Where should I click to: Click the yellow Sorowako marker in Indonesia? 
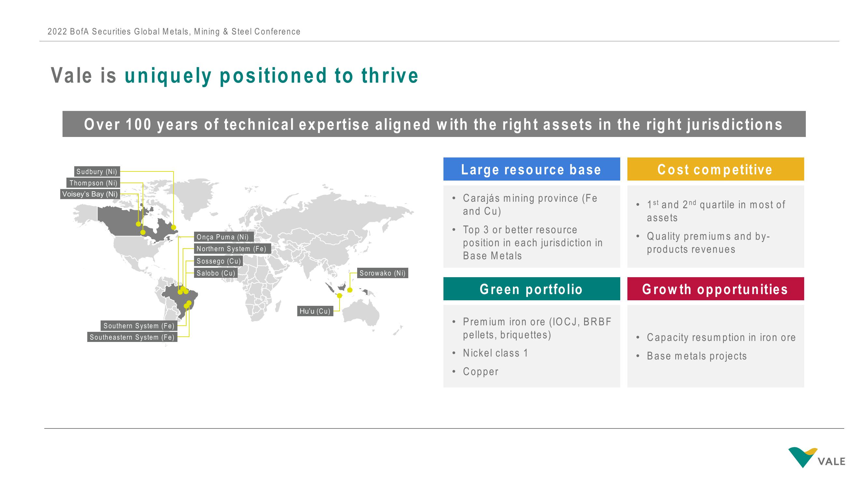(350, 290)
